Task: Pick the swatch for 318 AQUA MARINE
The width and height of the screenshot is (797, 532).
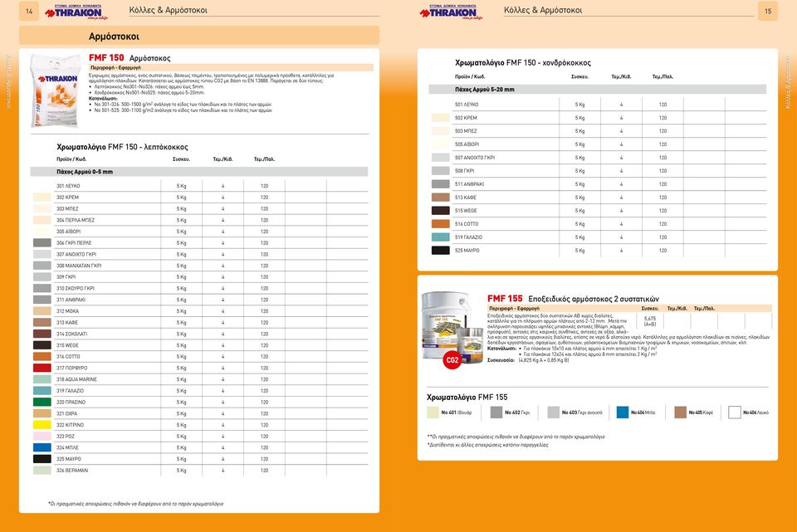Action: pos(42,379)
